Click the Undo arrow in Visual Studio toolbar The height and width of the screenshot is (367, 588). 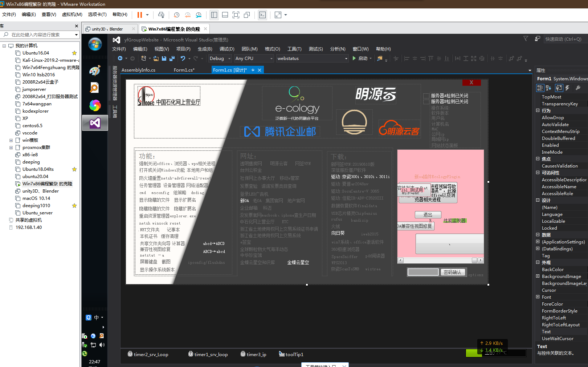pos(183,58)
